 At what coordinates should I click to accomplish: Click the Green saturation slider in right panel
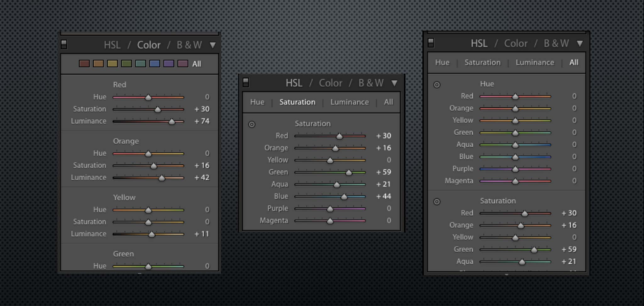(x=515, y=250)
